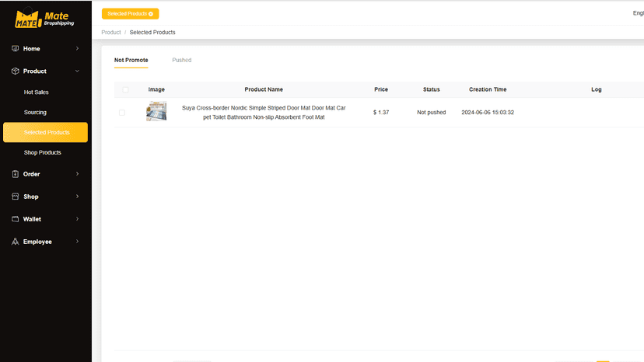Expand the Employee menu chevron

coord(77,242)
